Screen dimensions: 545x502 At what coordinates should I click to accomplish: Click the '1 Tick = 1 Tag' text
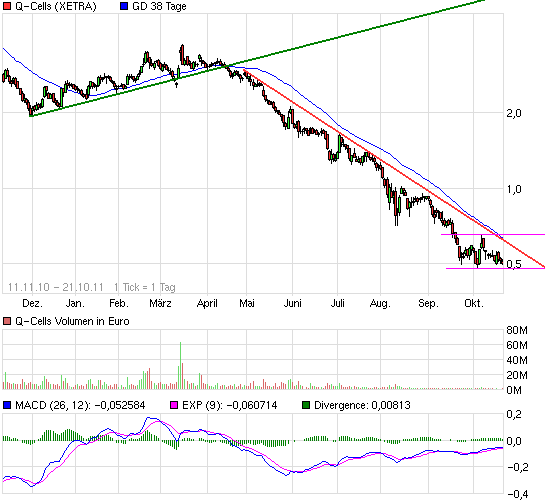[145, 288]
